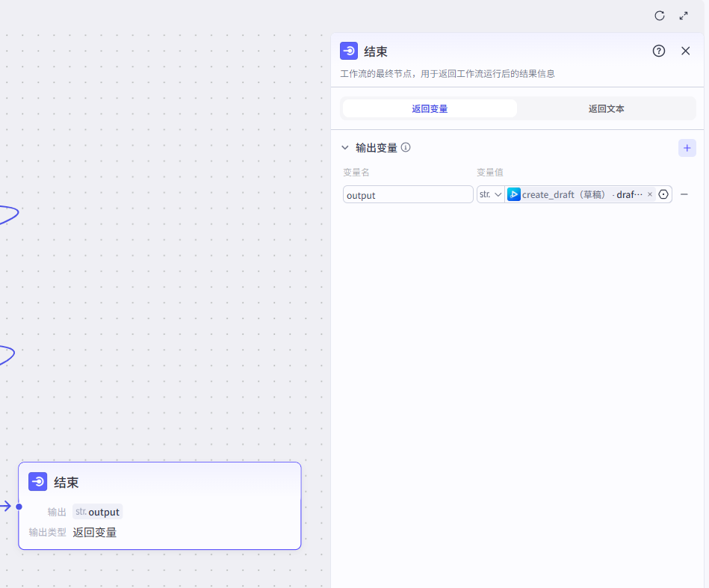Viewport: 709px width, 588px height.
Task: Click the hexagon variable selector icon
Action: pyautogui.click(x=663, y=194)
